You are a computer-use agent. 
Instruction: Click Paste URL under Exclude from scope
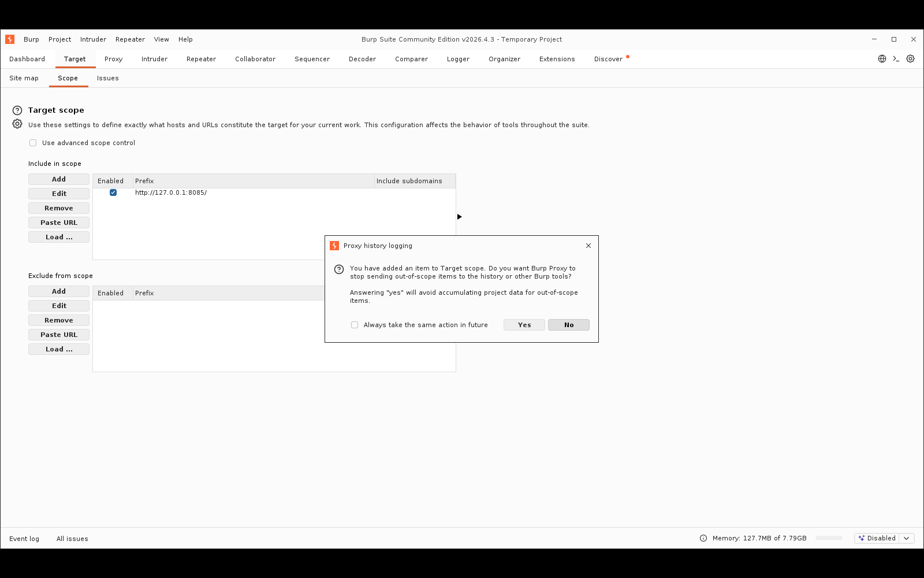coord(59,335)
